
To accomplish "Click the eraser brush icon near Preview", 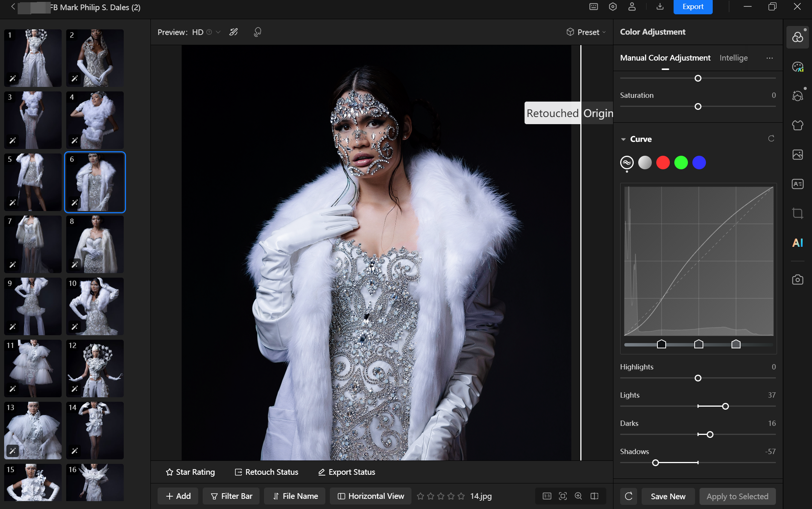I will [234, 32].
